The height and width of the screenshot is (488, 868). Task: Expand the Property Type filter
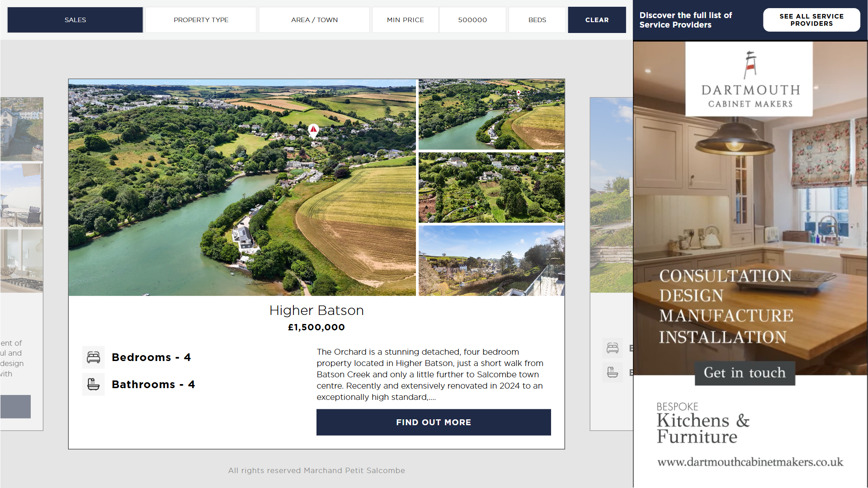201,20
